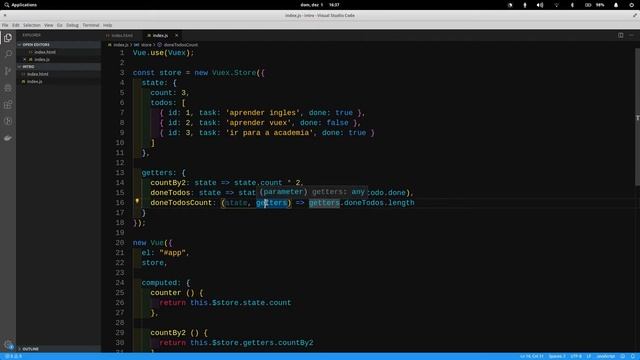Open the Extensions view in the activity bar
This screenshot has width=640, height=360.
pos(8,104)
